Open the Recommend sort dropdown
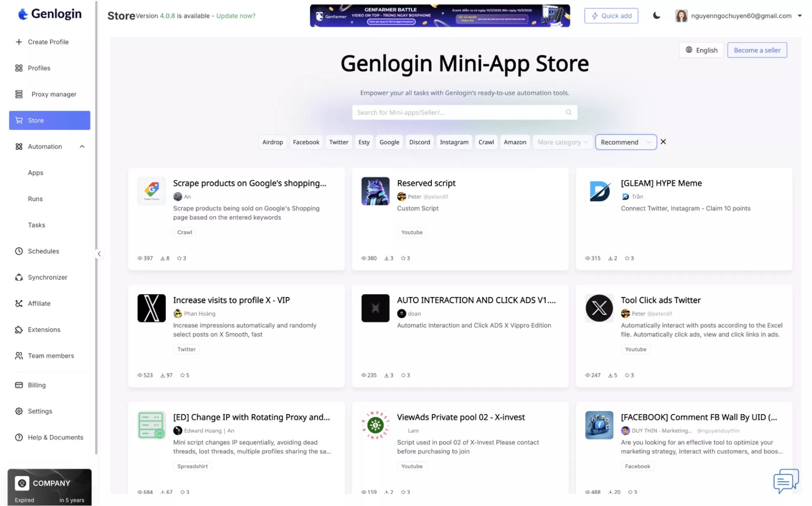Screen dimensions: 812x506 (625, 142)
